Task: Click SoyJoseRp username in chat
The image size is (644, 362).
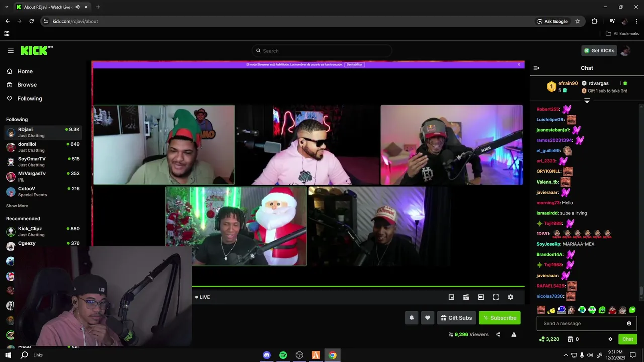Action: coord(548,244)
